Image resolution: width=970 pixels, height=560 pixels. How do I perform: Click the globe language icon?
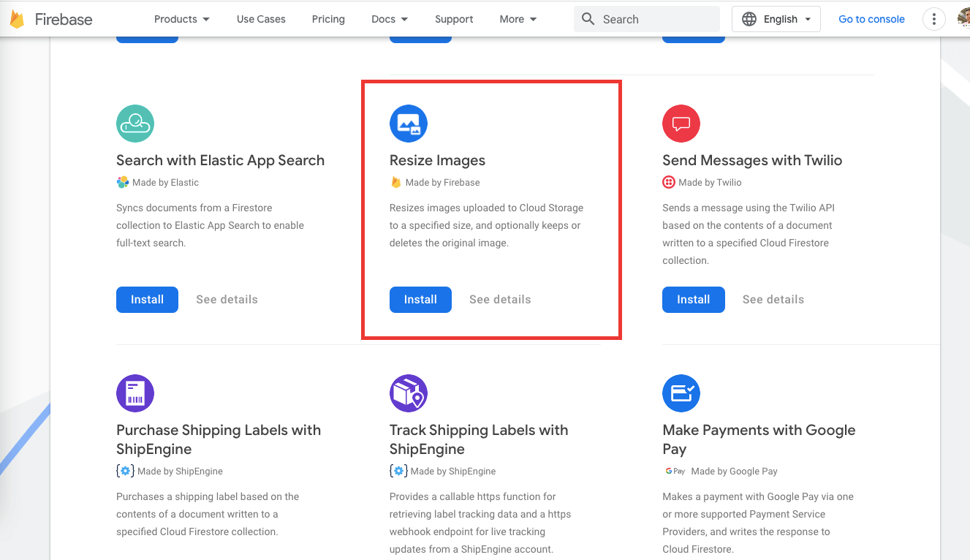click(x=749, y=19)
